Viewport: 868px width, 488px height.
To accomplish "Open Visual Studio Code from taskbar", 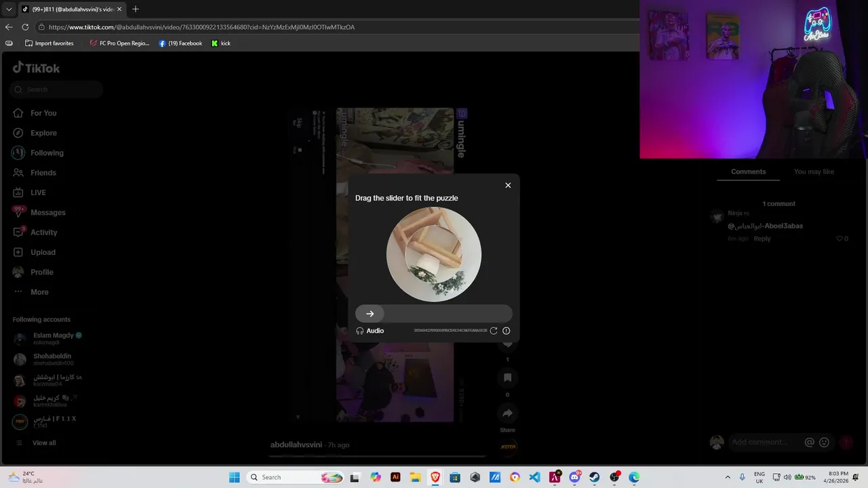I will (534, 477).
